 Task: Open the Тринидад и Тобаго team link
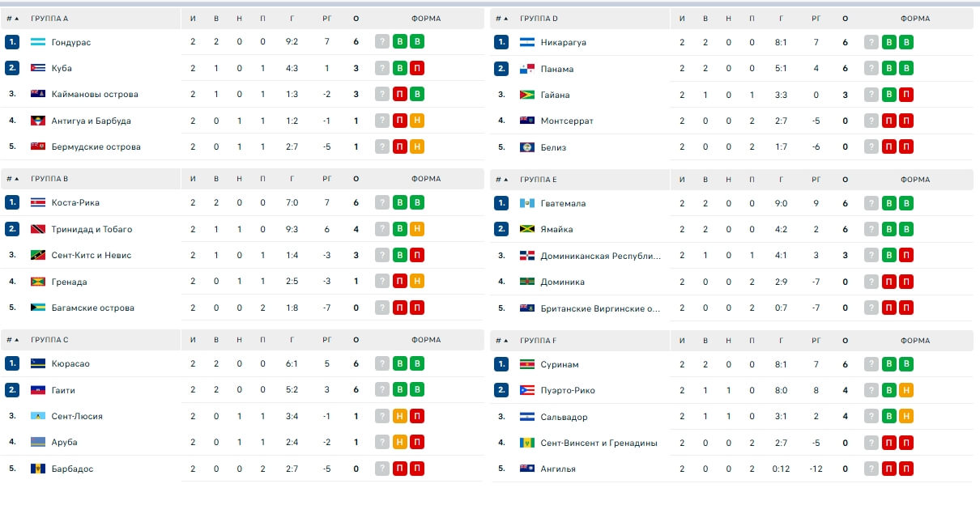coord(92,229)
